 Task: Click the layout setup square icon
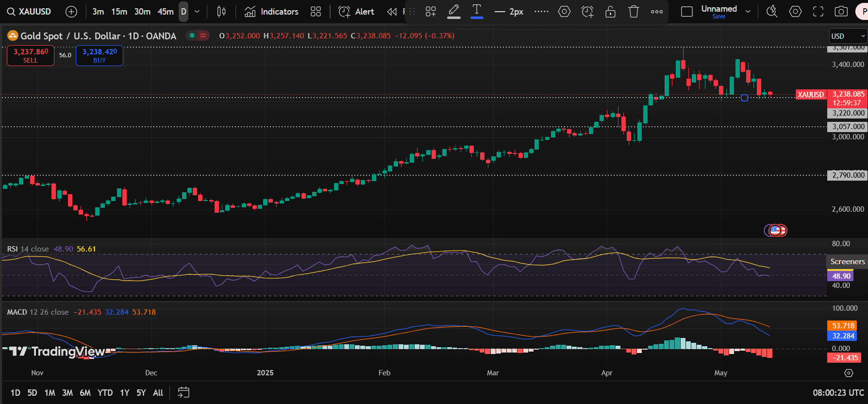point(687,12)
